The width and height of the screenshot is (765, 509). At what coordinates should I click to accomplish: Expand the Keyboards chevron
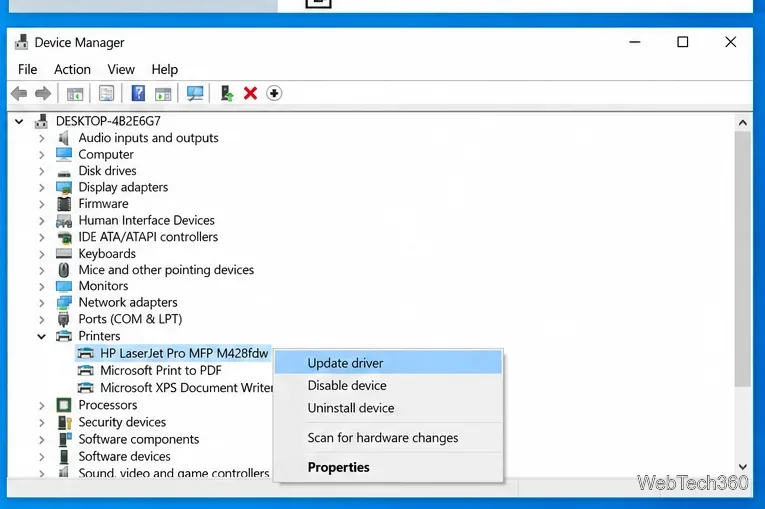click(x=41, y=254)
